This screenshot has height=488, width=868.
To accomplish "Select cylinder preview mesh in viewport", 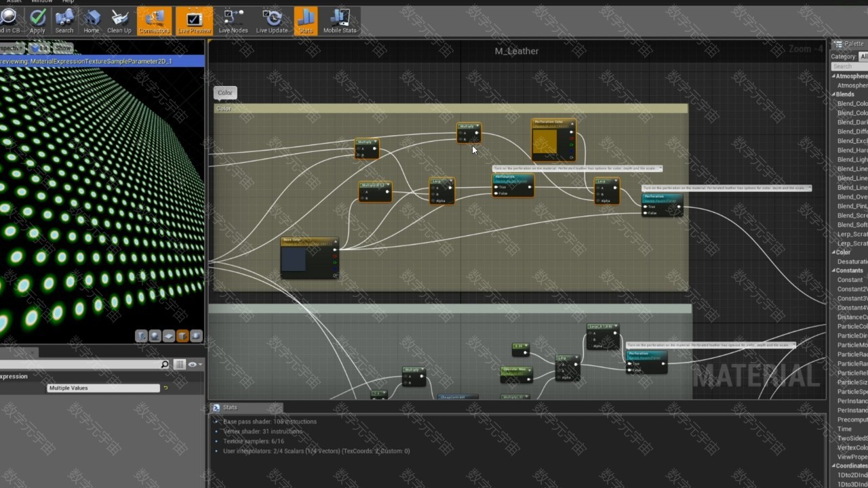I will coord(142,336).
